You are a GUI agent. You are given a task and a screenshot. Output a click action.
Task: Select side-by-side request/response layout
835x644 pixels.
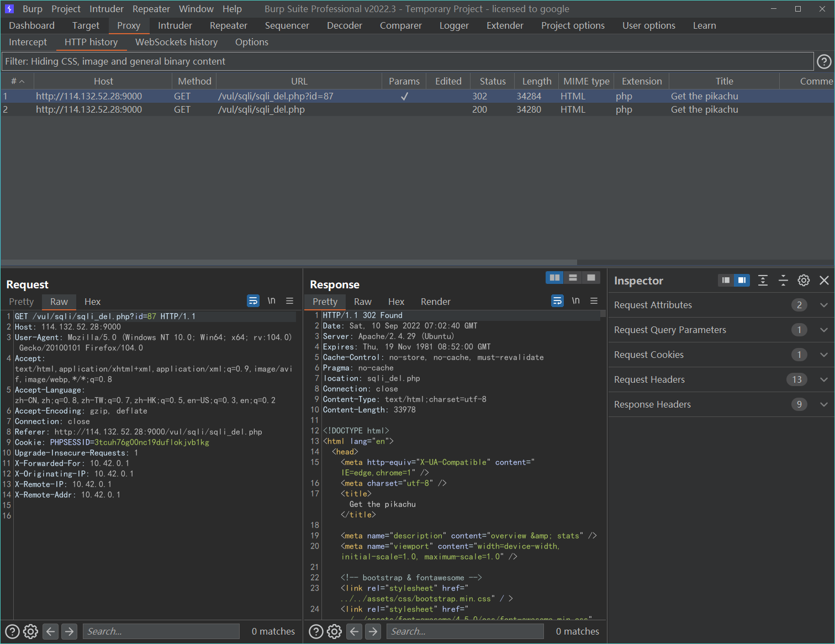(554, 278)
